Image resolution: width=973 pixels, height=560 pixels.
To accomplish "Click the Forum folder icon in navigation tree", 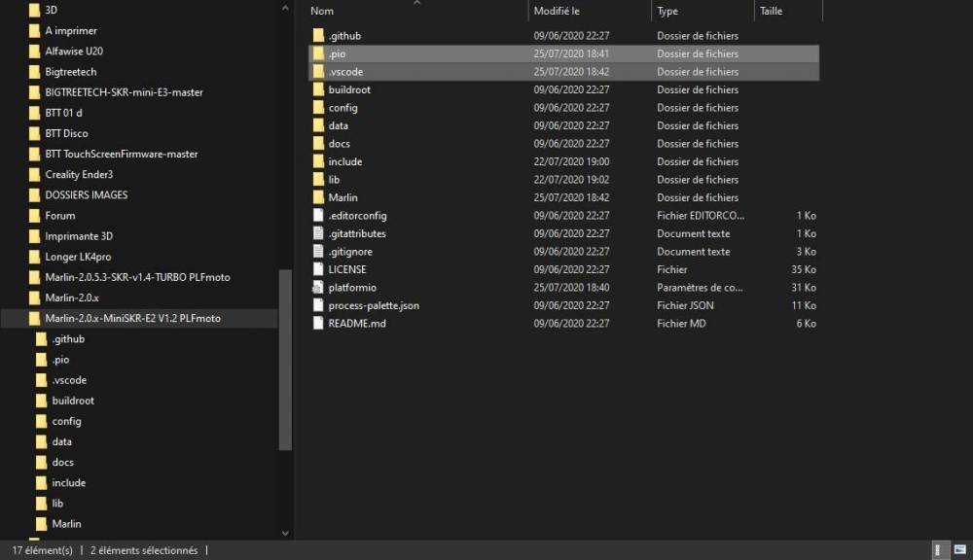I will [x=35, y=215].
